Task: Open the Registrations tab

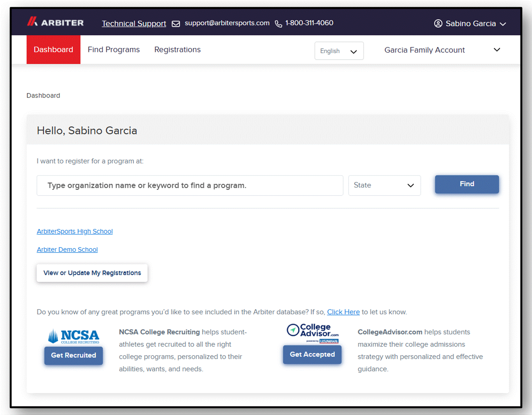Action: (177, 50)
